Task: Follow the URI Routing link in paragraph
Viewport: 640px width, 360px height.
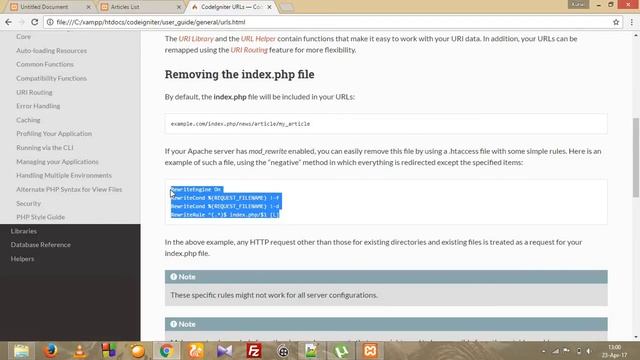Action: [x=249, y=50]
